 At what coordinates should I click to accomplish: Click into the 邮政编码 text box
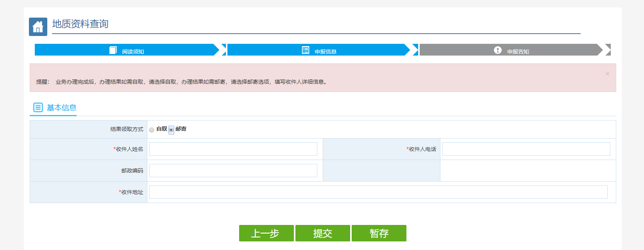[x=233, y=171]
